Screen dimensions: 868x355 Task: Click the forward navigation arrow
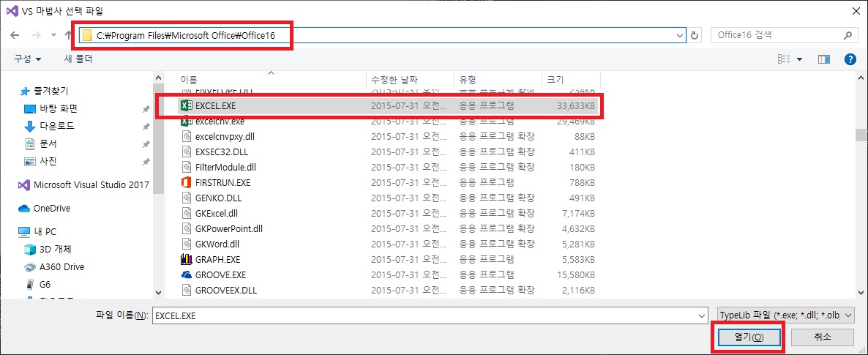(37, 35)
